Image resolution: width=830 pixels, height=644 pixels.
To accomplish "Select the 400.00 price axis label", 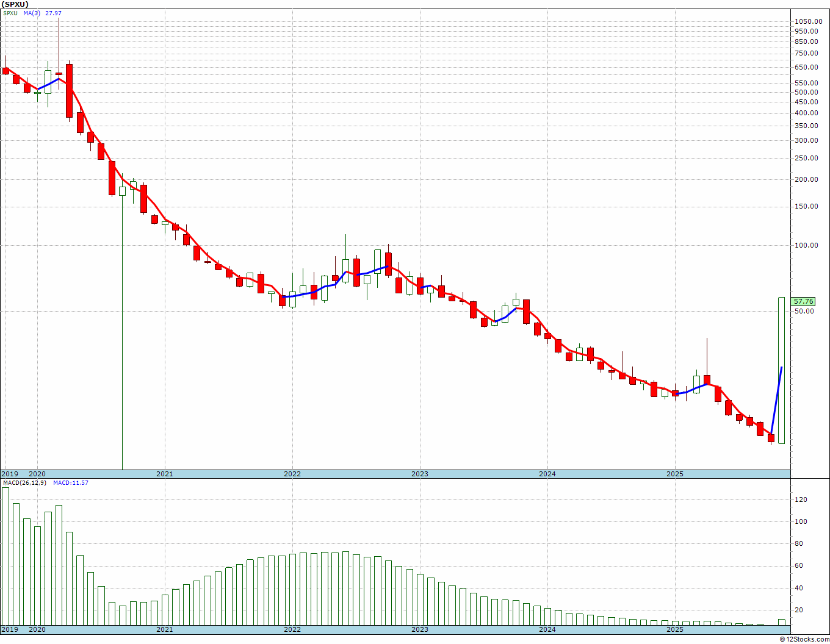I will point(806,113).
